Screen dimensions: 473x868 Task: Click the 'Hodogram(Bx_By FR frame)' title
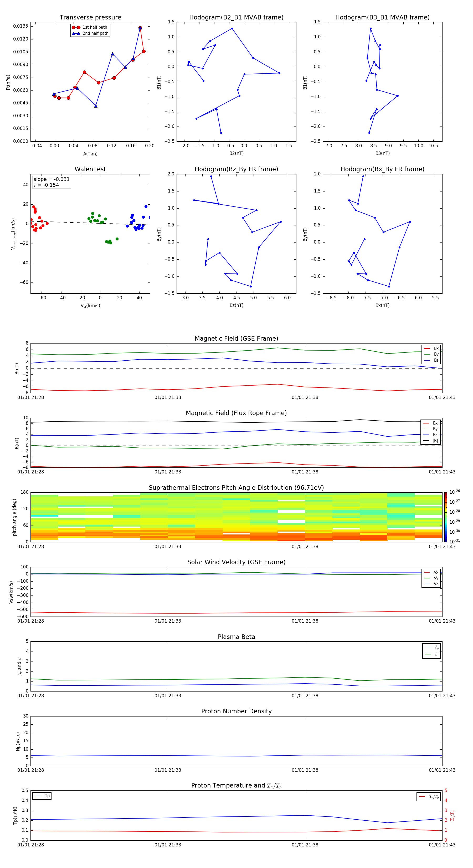coord(382,169)
